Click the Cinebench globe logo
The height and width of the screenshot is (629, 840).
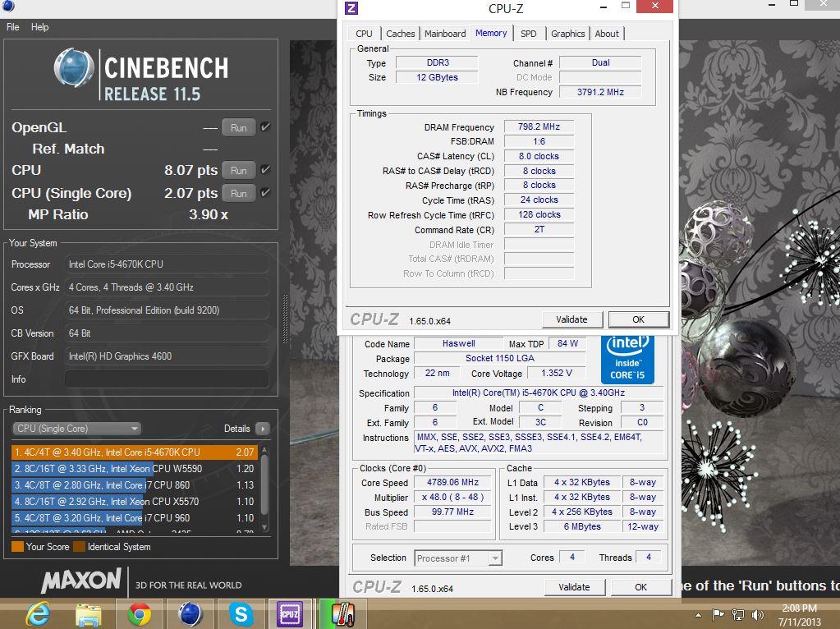pyautogui.click(x=74, y=67)
